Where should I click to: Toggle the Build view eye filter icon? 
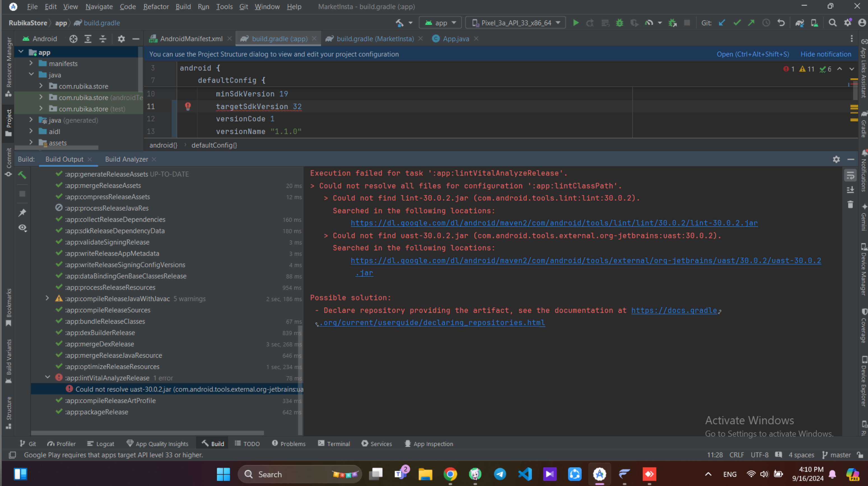click(22, 228)
